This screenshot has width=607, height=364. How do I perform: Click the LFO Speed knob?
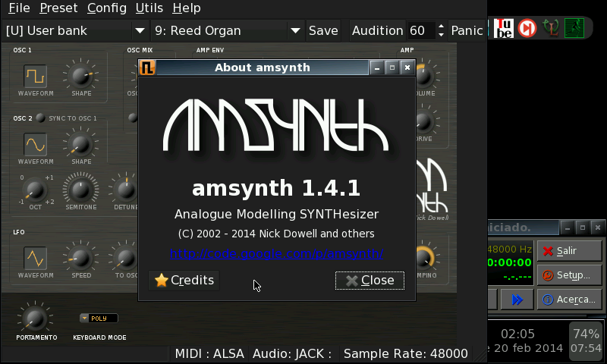(80, 258)
